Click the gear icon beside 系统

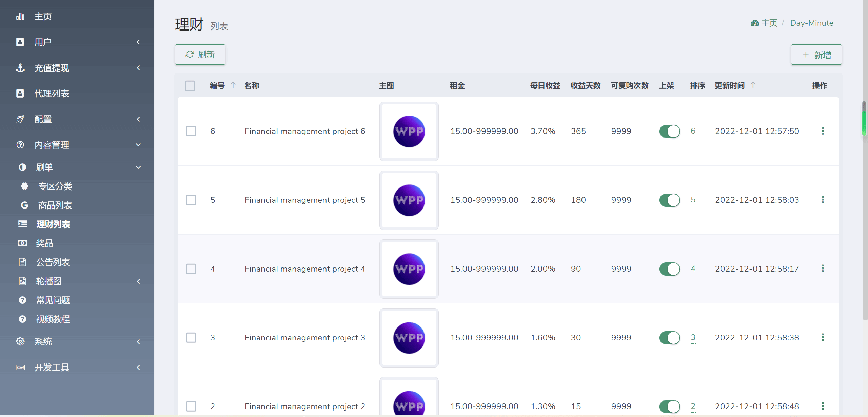[x=20, y=341]
